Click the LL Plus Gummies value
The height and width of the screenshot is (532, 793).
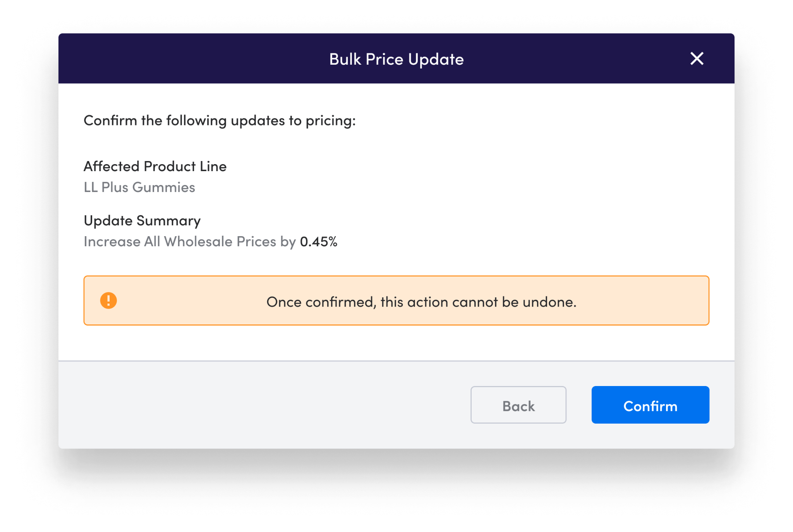point(139,187)
